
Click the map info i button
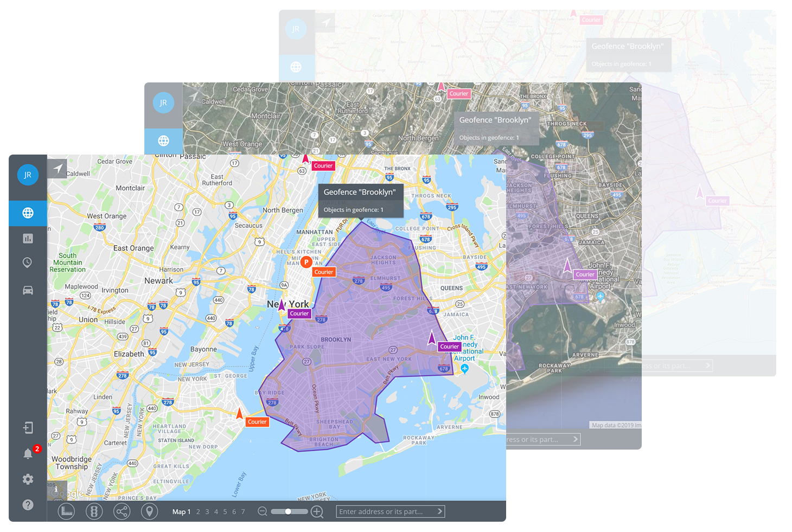point(56,489)
